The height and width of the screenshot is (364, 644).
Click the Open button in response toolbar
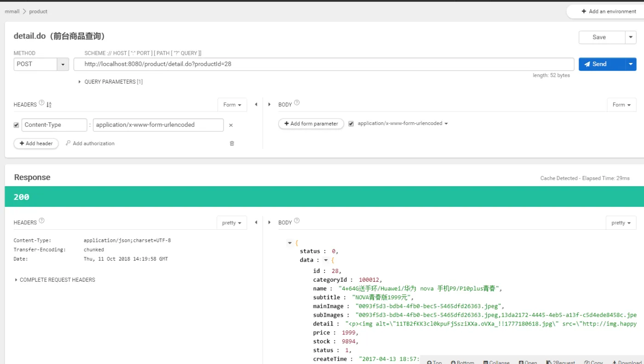click(528, 362)
